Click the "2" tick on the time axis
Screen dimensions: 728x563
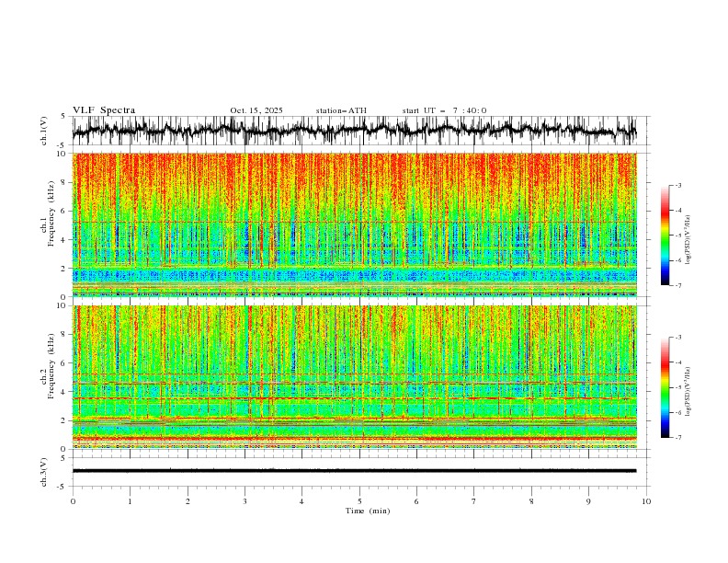pyautogui.click(x=188, y=501)
